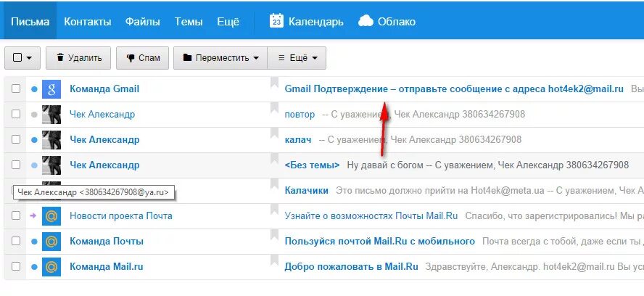This screenshot has height=296, width=644.
Task: Open Добро пожаловать в Mail.Ru message
Action: [x=351, y=267]
